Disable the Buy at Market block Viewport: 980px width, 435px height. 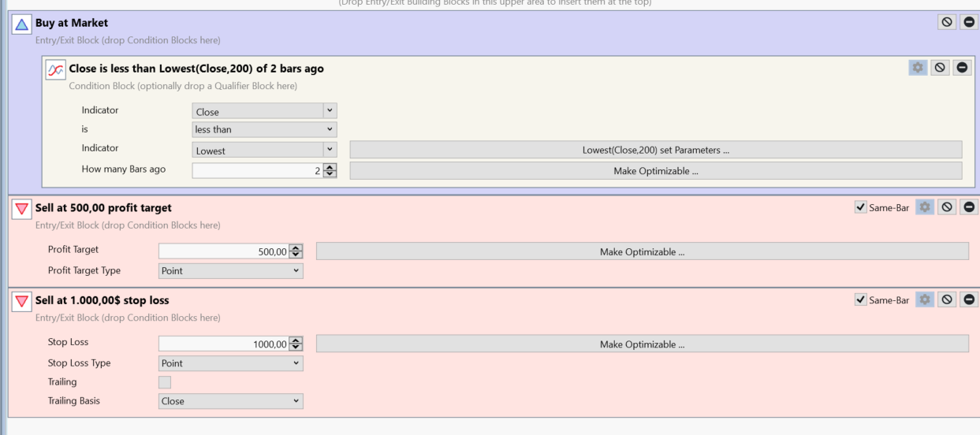point(947,22)
